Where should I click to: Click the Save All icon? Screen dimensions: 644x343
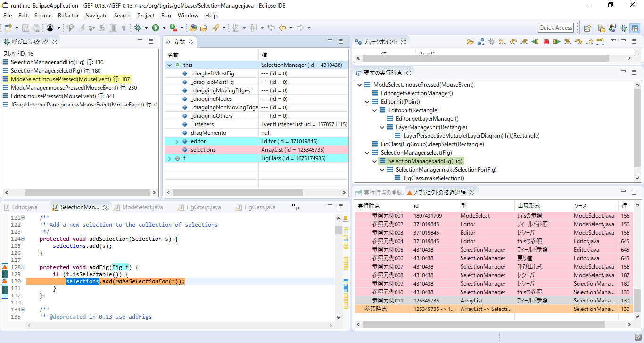pos(36,28)
